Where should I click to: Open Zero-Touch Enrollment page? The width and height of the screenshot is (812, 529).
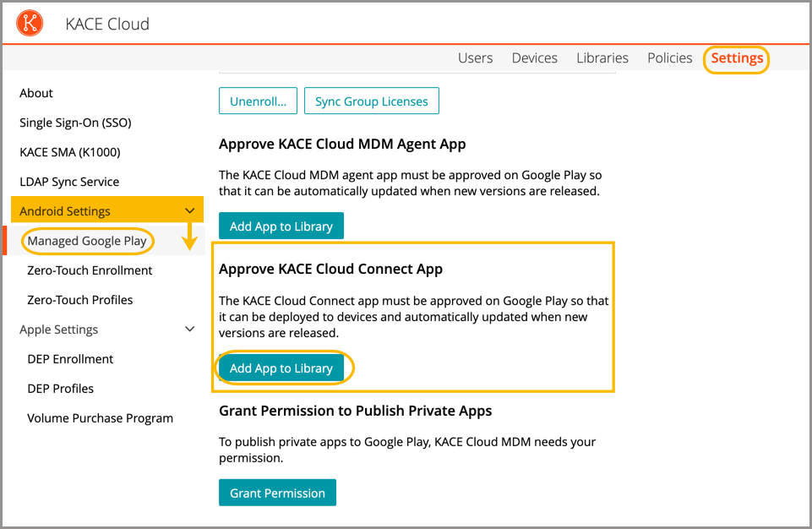point(90,270)
